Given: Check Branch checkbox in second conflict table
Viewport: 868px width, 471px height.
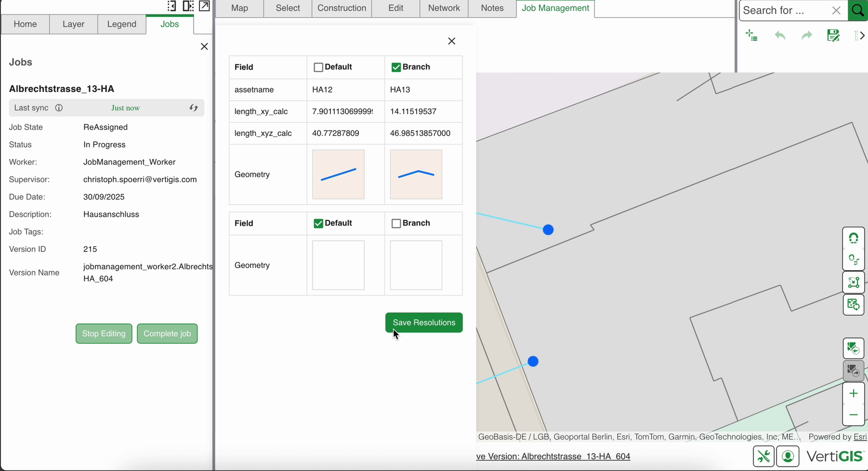Looking at the screenshot, I should 396,223.
